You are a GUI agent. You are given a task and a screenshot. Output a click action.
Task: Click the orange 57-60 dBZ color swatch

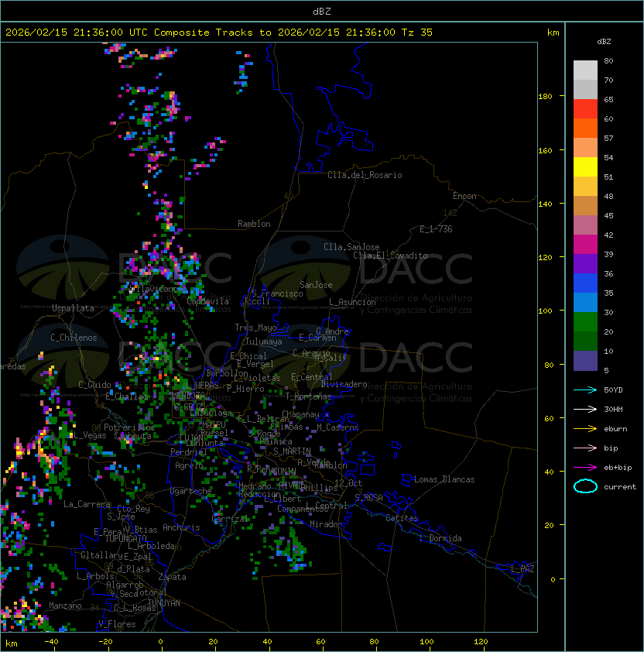tap(585, 129)
